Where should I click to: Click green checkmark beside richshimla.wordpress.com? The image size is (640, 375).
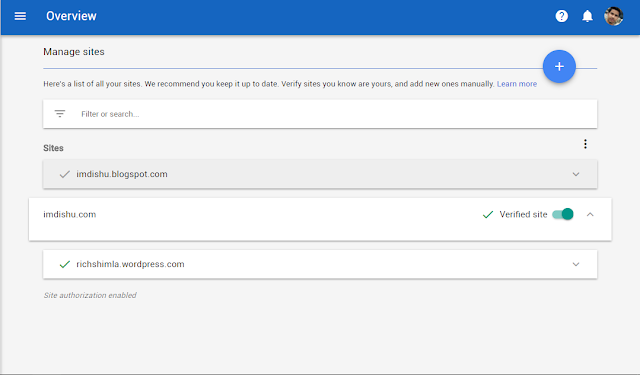point(64,264)
